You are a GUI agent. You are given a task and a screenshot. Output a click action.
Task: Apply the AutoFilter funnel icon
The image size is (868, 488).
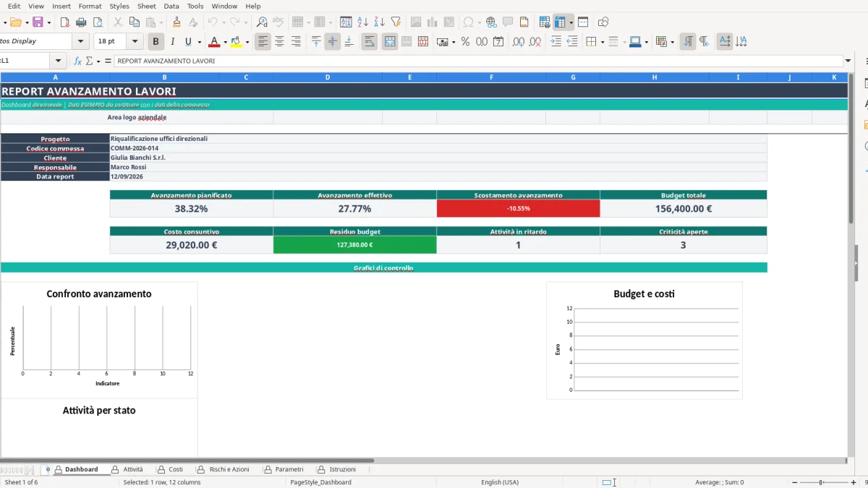tap(396, 22)
